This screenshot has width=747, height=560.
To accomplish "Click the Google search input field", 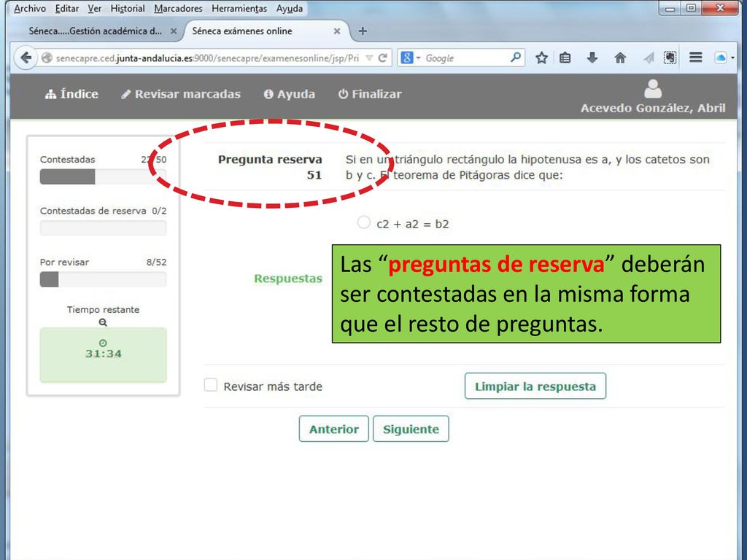I will 466,58.
